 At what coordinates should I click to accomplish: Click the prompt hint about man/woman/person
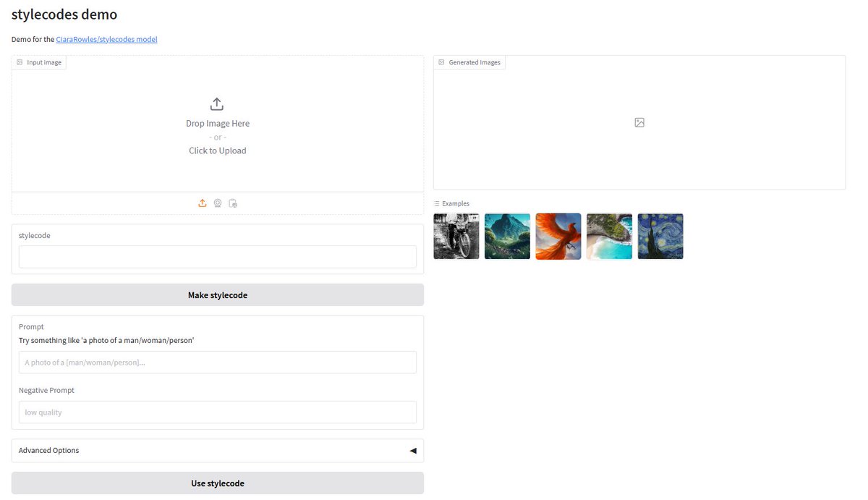(x=106, y=340)
